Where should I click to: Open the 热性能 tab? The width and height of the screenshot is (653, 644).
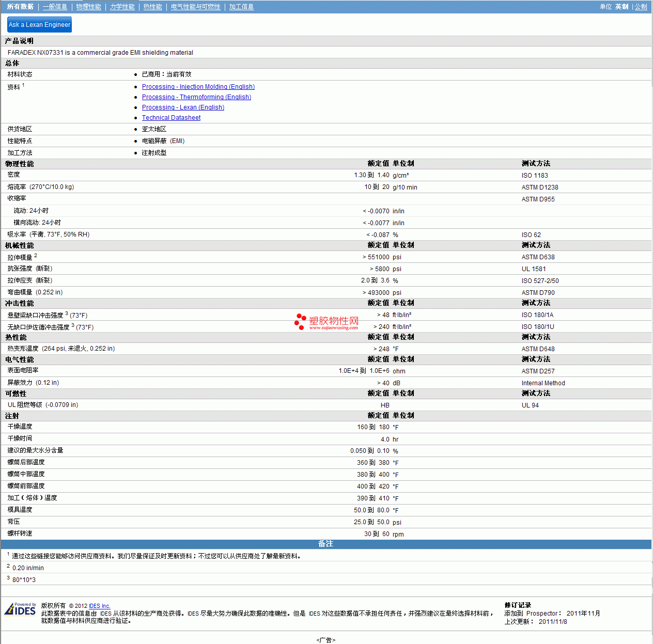click(x=152, y=7)
